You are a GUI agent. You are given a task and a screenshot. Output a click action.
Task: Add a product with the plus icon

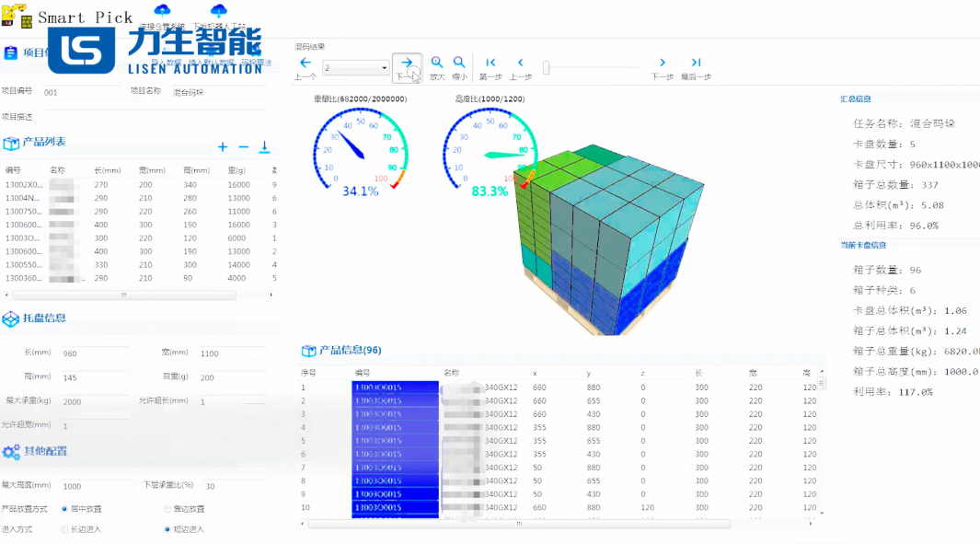[x=223, y=147]
